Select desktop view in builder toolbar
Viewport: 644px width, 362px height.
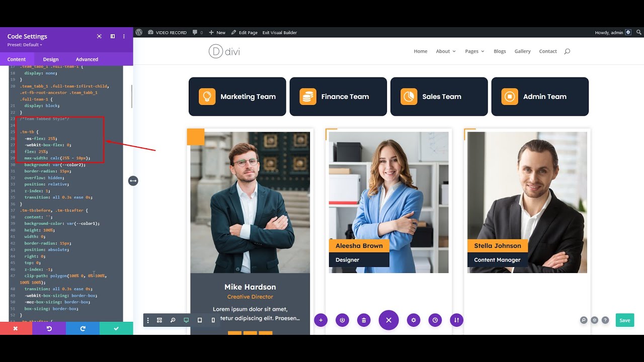pos(186,320)
